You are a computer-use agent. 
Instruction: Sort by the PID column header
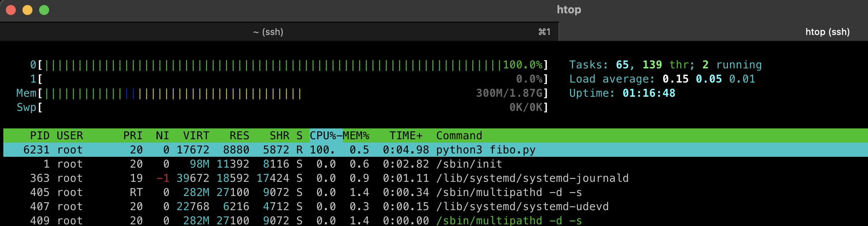point(40,136)
